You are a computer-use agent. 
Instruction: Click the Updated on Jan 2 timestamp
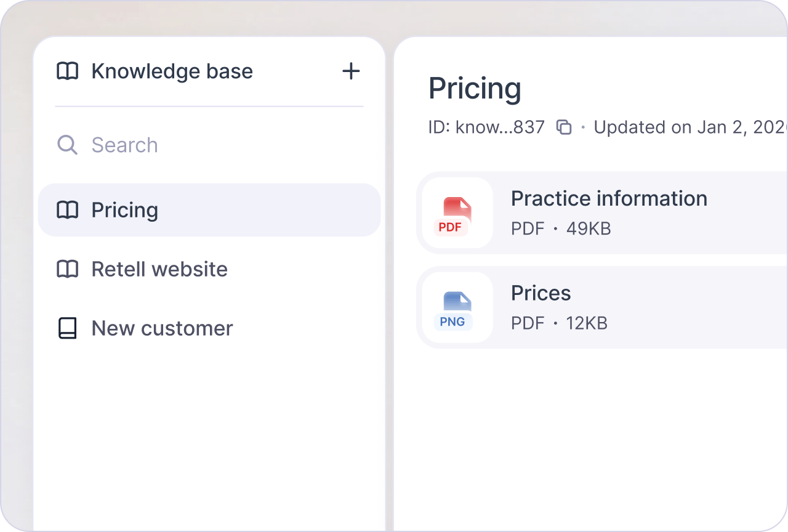click(x=691, y=127)
